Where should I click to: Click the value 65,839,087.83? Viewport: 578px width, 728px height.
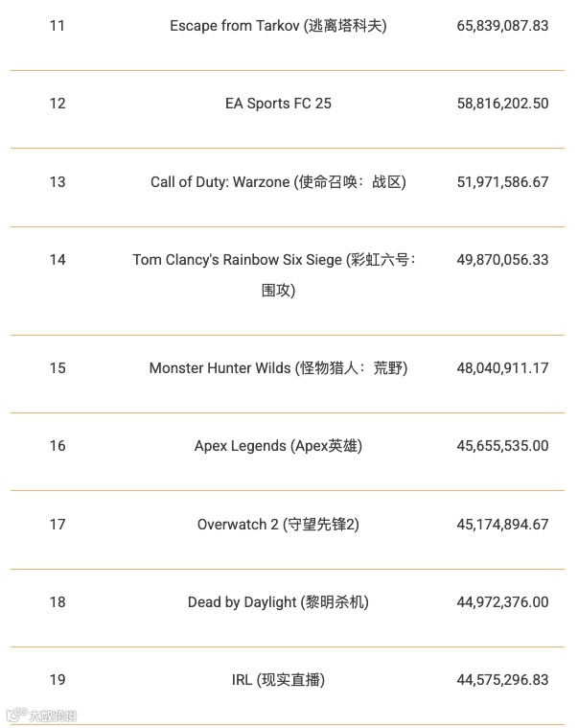click(x=502, y=26)
